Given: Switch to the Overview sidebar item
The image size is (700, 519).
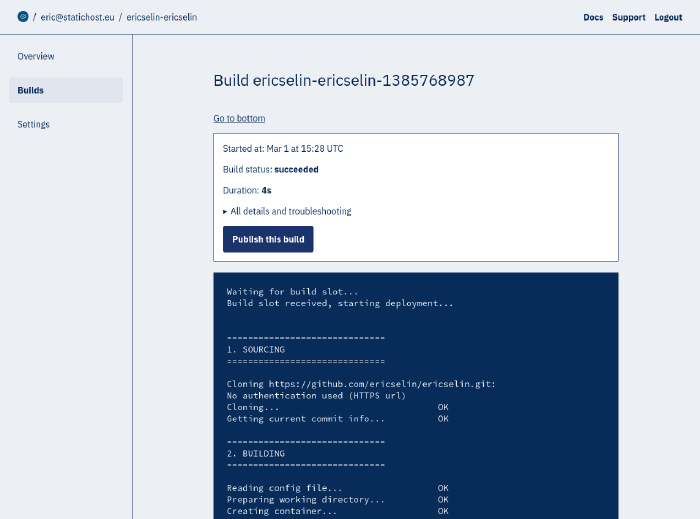Looking at the screenshot, I should tap(36, 56).
